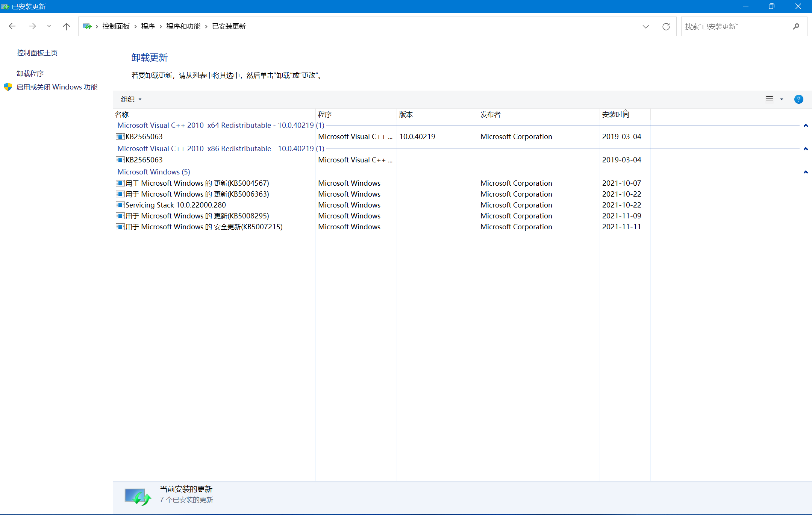812x515 pixels.
Task: Click the change view list icon
Action: [x=770, y=99]
